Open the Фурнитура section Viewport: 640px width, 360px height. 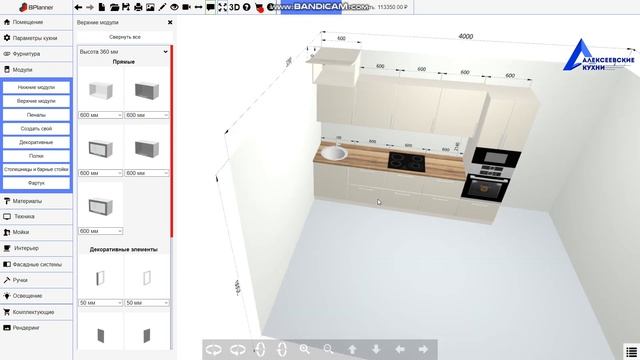coord(36,54)
